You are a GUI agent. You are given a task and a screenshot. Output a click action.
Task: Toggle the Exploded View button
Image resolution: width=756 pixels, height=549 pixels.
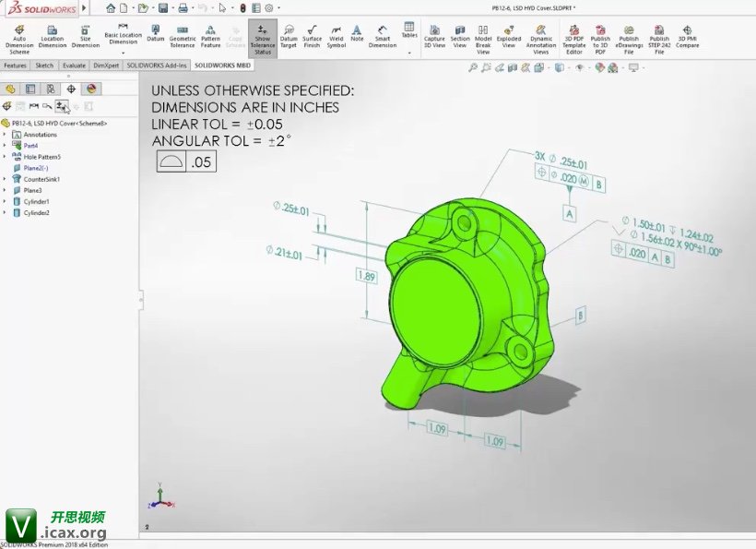[509, 38]
